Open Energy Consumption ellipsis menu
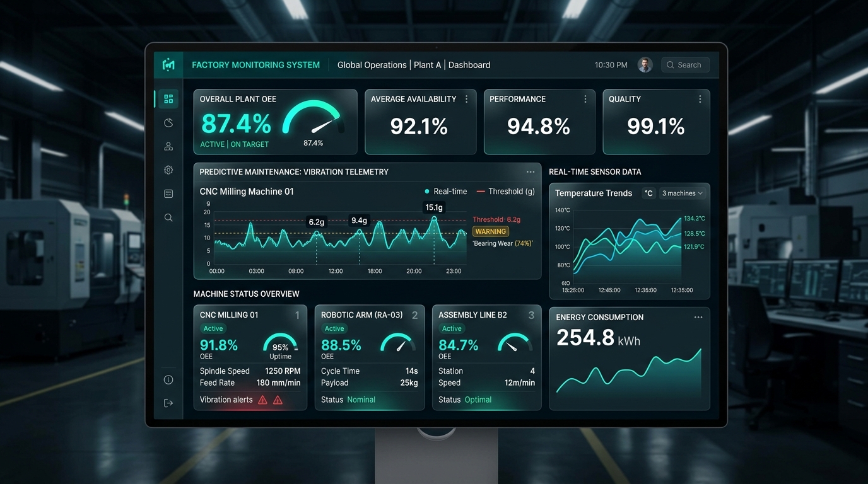The width and height of the screenshot is (868, 484). [x=698, y=318]
